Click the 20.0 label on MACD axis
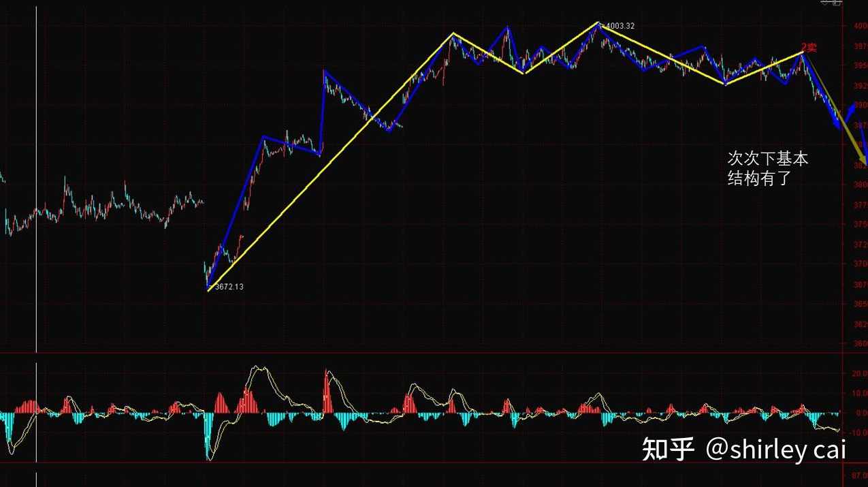Screen dimensions: 868x487 tap(856, 374)
